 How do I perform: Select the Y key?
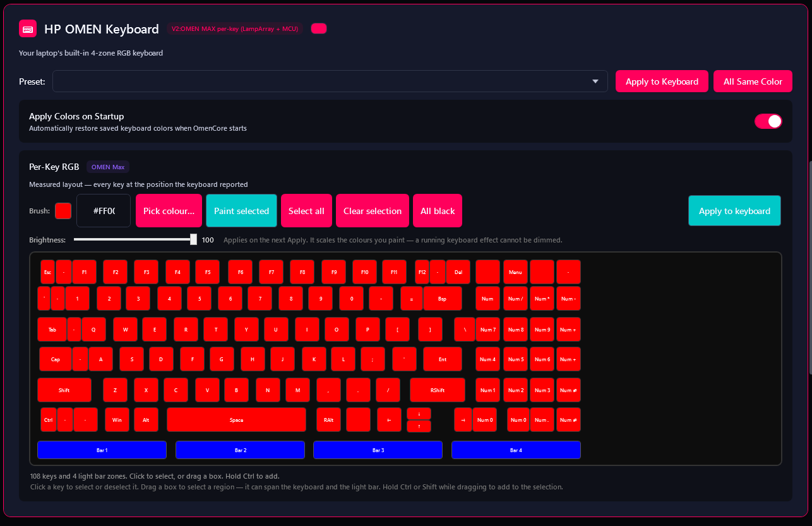(246, 330)
